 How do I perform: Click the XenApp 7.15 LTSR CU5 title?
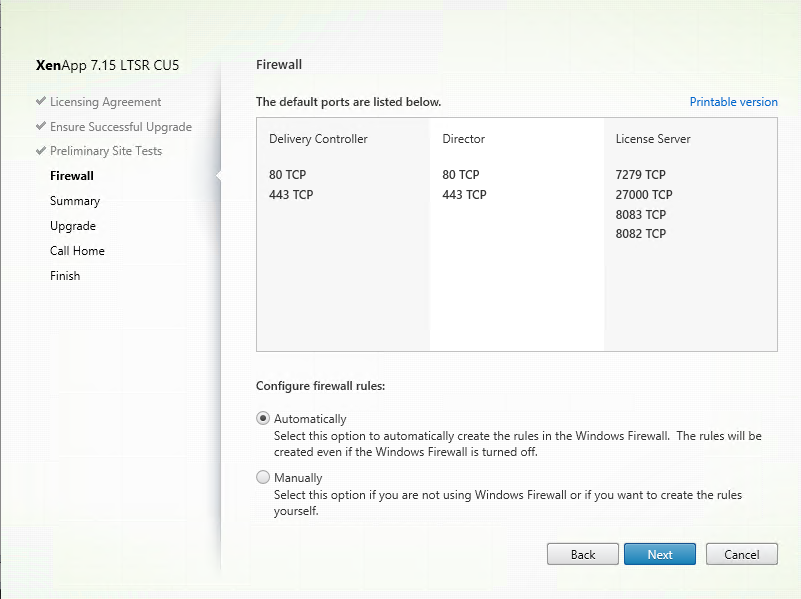pos(107,65)
